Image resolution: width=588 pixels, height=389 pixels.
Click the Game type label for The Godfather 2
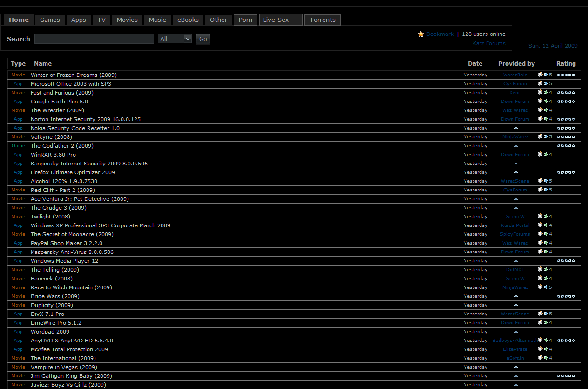tap(19, 146)
